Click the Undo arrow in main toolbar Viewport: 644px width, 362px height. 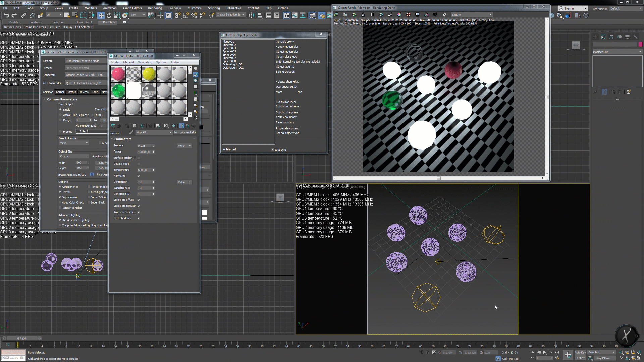point(6,15)
